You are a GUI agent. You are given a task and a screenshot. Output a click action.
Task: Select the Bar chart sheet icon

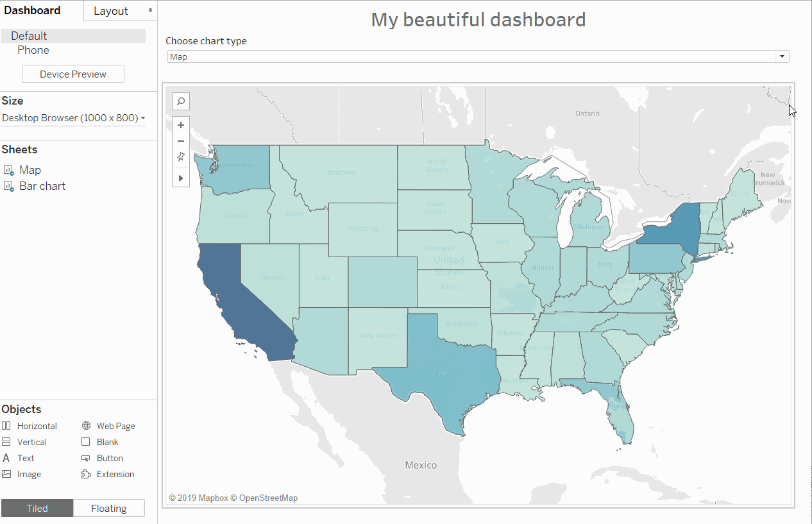pyautogui.click(x=9, y=187)
